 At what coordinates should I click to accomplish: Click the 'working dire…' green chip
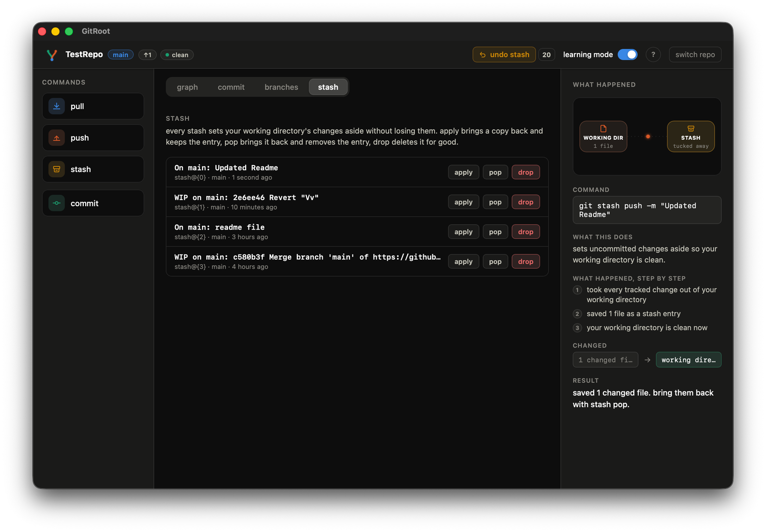tap(688, 360)
